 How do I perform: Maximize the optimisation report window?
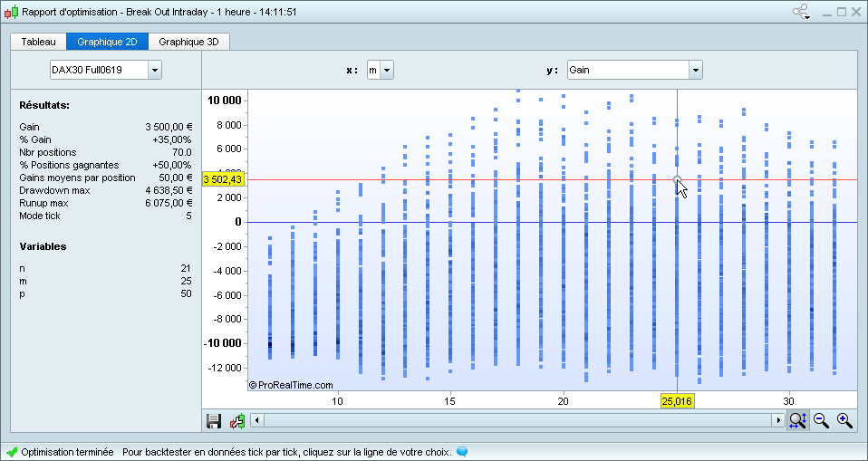pyautogui.click(x=841, y=12)
